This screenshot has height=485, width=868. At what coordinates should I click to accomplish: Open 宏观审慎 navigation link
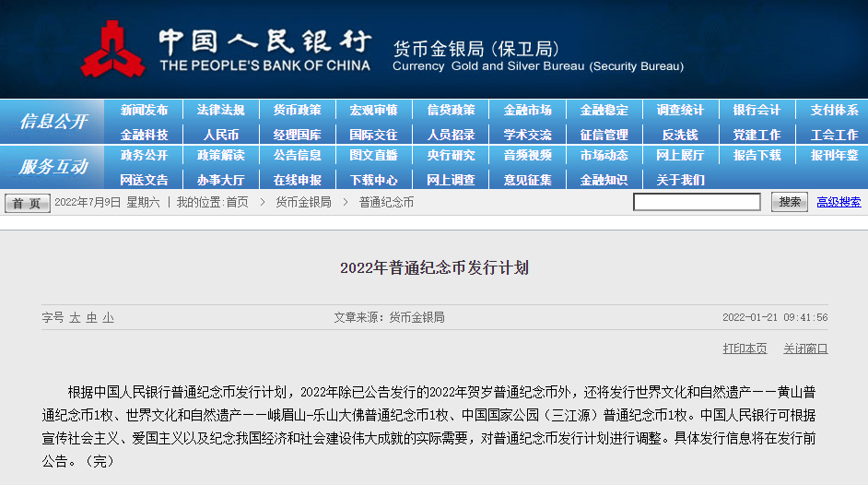(x=374, y=110)
